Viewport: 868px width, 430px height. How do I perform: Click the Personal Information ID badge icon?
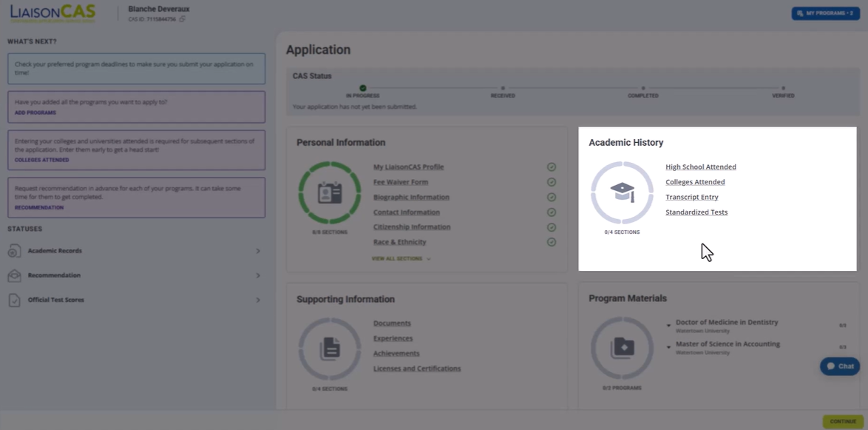click(x=329, y=192)
